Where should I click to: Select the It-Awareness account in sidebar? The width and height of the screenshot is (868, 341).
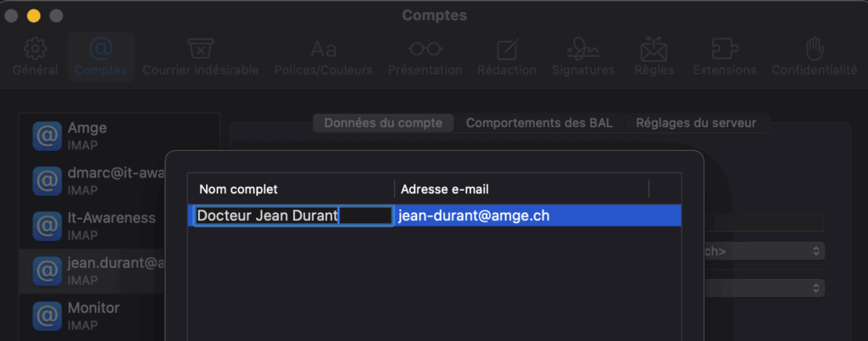[119, 225]
